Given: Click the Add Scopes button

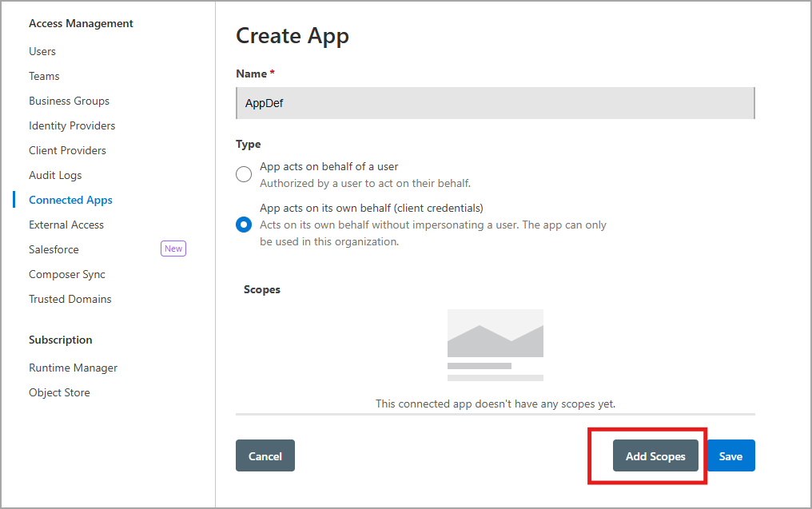Looking at the screenshot, I should 655,456.
